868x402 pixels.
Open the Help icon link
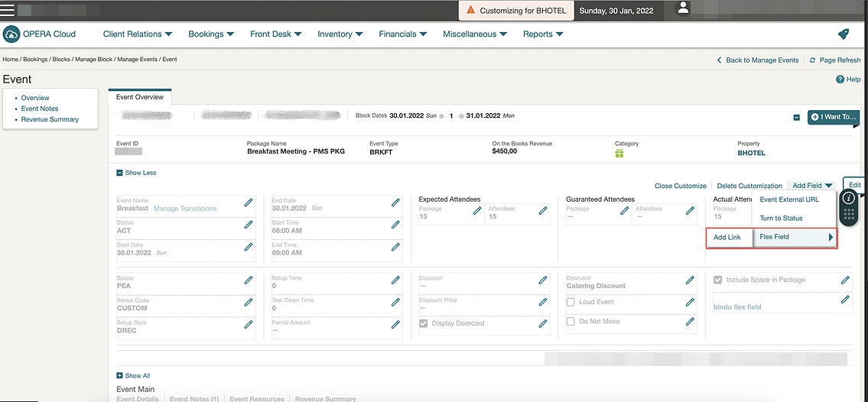coord(840,79)
